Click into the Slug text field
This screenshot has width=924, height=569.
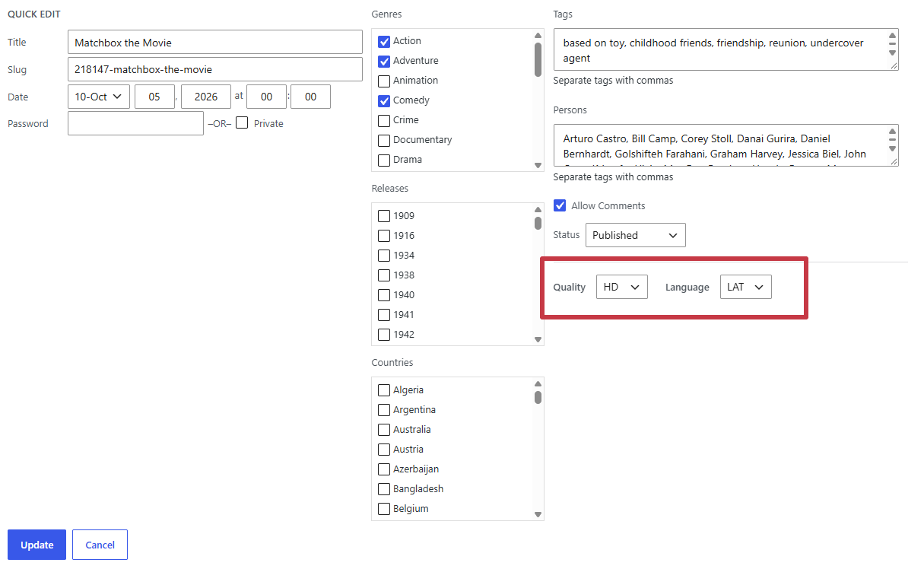pos(215,69)
